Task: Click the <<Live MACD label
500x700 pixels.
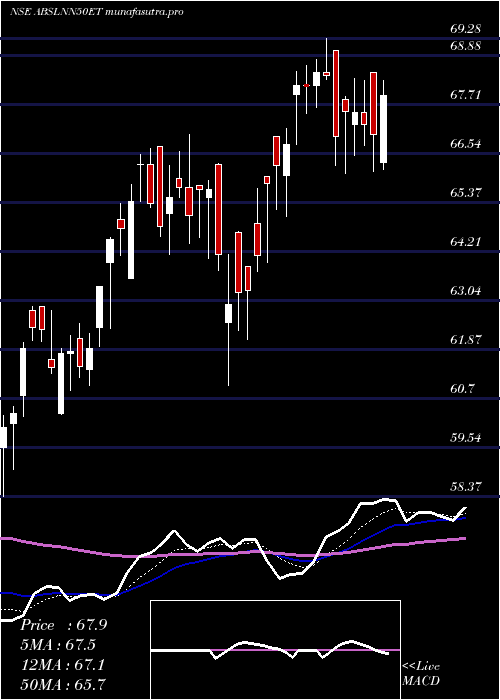Action: [421, 674]
